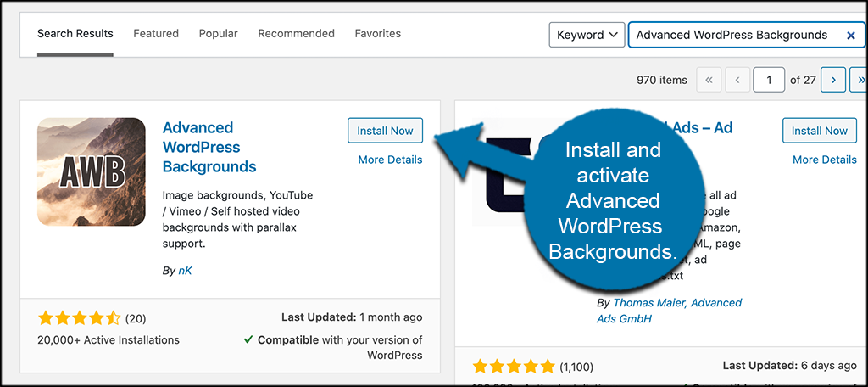
Task: Open the Keyword search type dropdown
Action: point(587,36)
